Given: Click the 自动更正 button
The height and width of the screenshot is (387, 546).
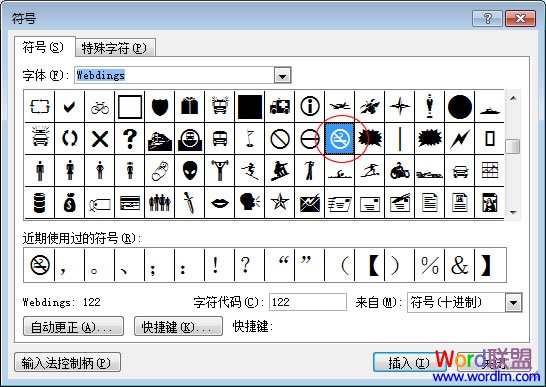Looking at the screenshot, I should (73, 326).
